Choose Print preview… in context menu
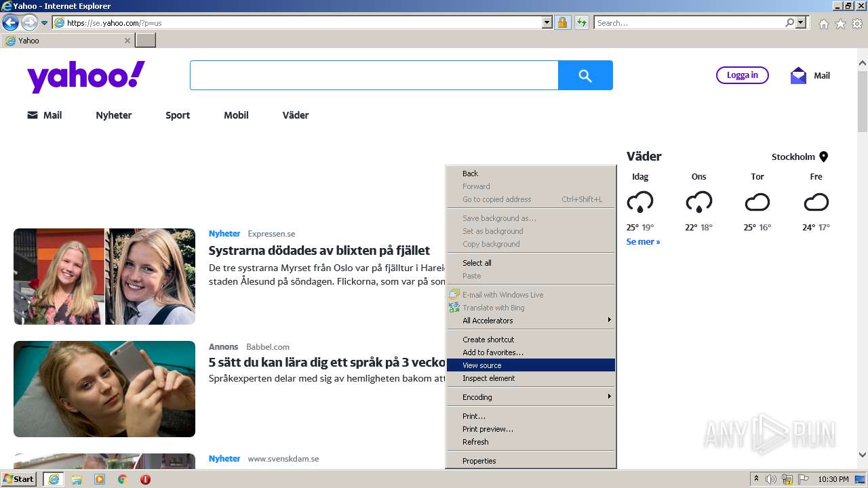Screen dimensions: 868x488 coord(531,429)
